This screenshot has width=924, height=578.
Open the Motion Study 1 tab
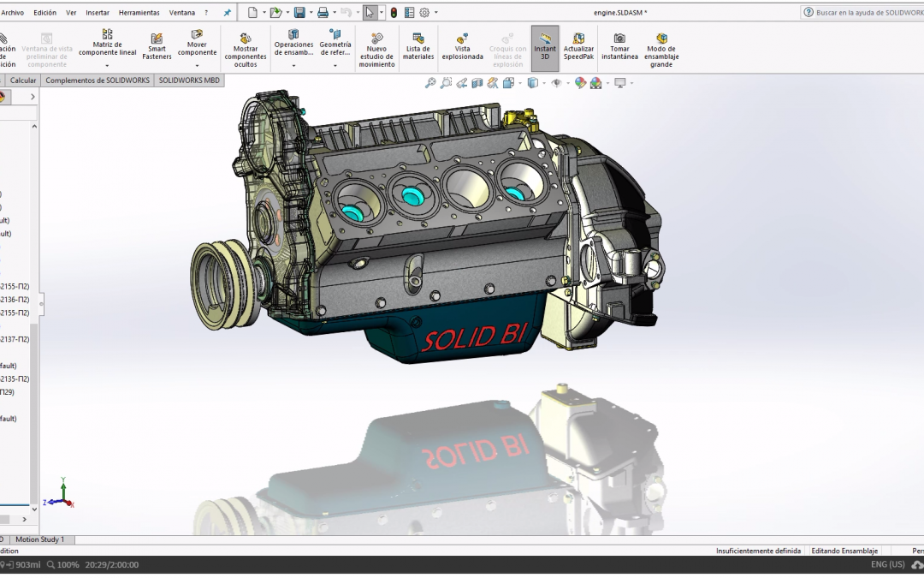[x=40, y=539]
